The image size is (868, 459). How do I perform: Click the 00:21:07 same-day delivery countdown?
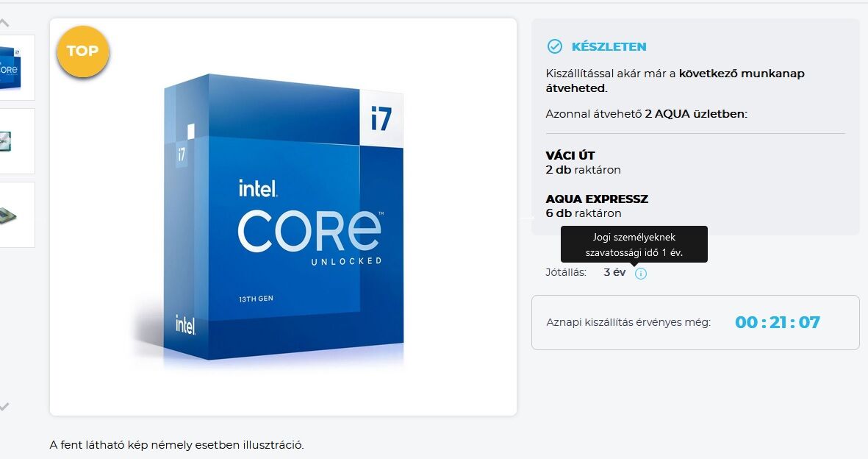click(x=777, y=322)
